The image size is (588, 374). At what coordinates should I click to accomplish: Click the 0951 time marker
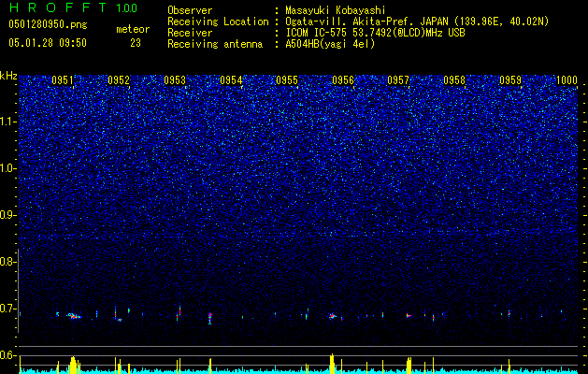pos(63,79)
